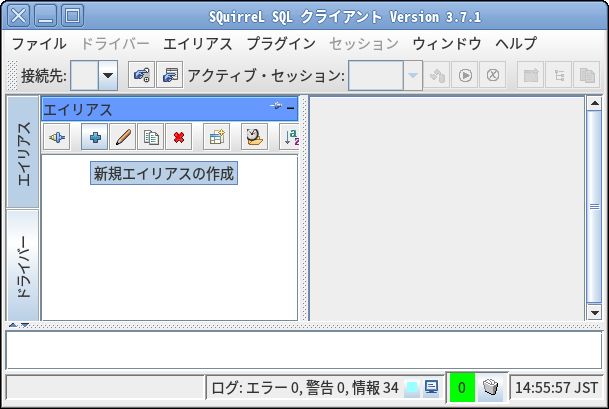The height and width of the screenshot is (409, 609).
Task: Click the log status text ログ: エラー 0
Action: click(x=305, y=388)
